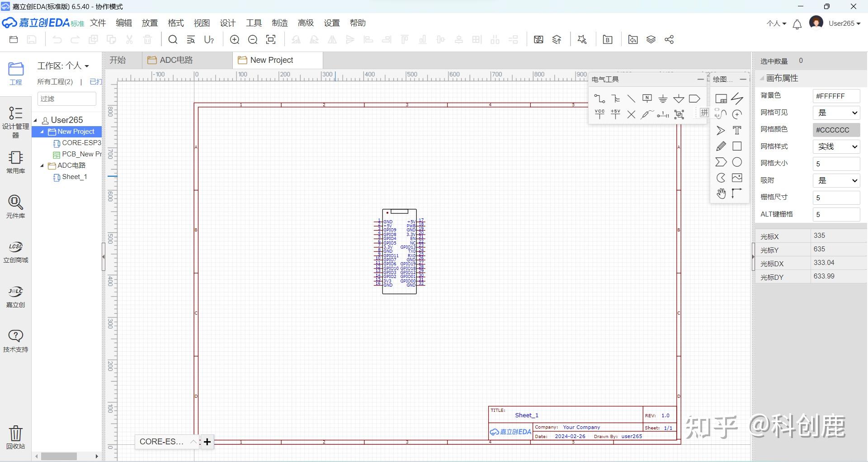Click the All Projects (2) link

pos(55,82)
